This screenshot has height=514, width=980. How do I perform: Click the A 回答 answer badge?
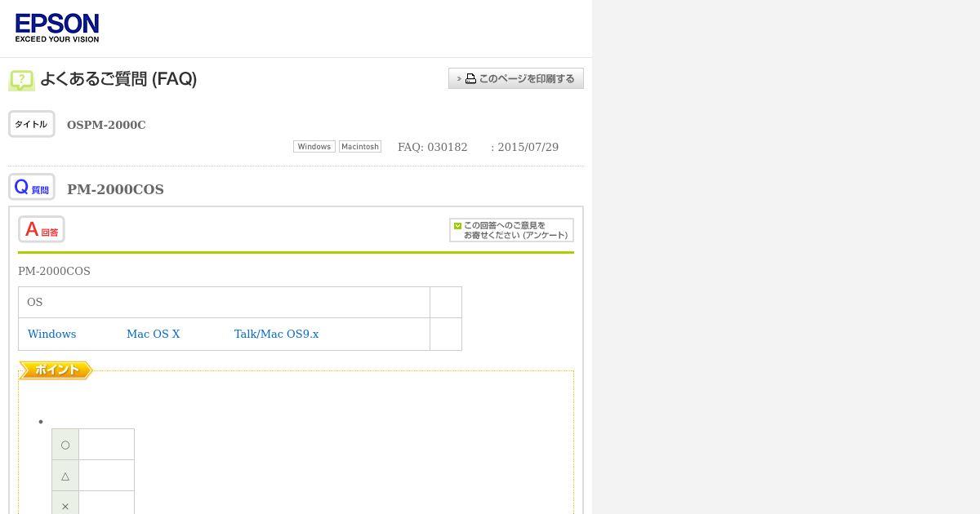(x=42, y=229)
